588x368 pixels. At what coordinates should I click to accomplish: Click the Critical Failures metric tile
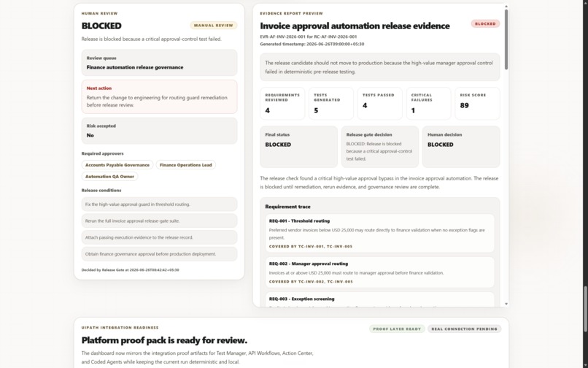click(428, 104)
